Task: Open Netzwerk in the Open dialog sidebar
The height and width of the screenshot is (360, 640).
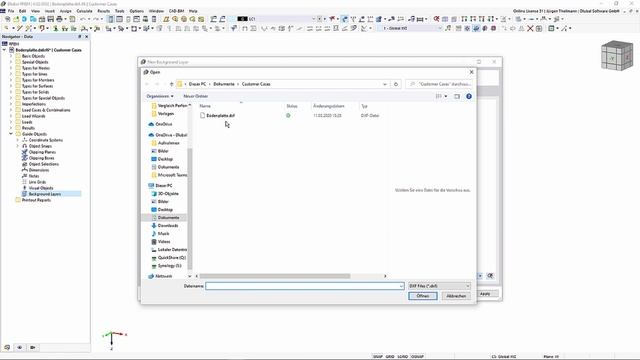Action: (164, 276)
